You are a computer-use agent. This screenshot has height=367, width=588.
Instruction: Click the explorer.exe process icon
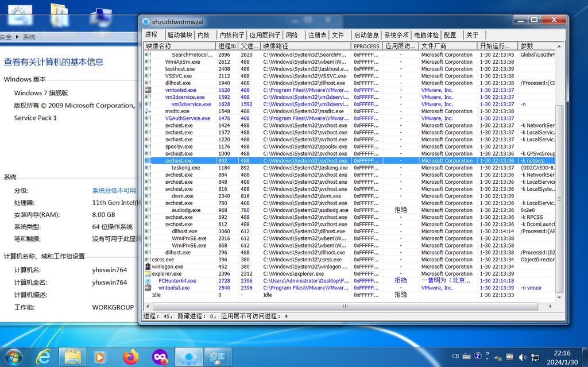tap(148, 273)
